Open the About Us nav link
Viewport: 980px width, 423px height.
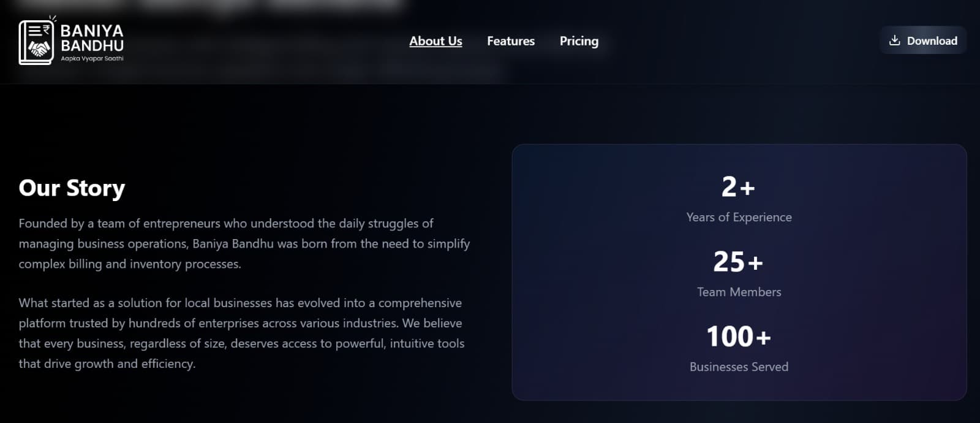click(x=435, y=41)
